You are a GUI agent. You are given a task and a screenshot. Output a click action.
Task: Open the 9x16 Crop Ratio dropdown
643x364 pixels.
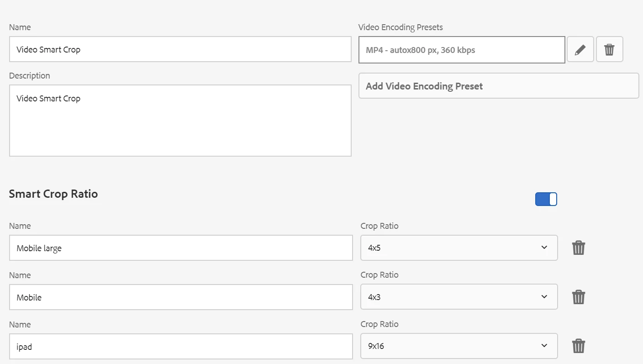tap(459, 346)
